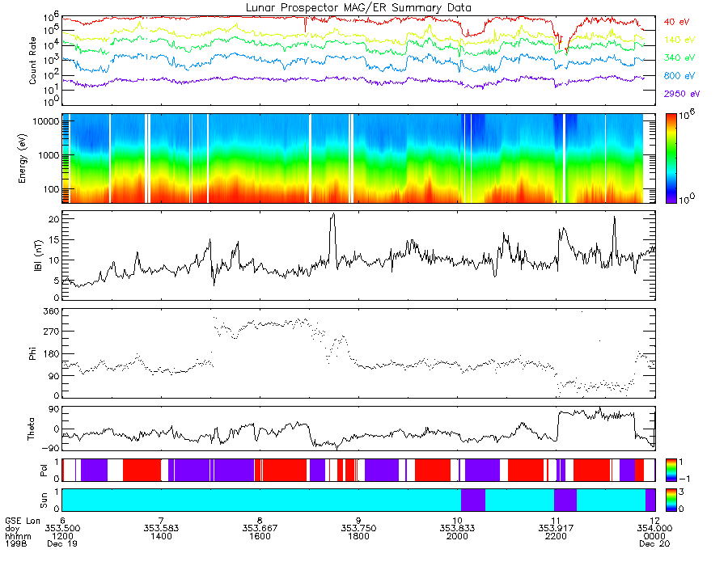Click the Energy (eV) axis label

click(23, 158)
